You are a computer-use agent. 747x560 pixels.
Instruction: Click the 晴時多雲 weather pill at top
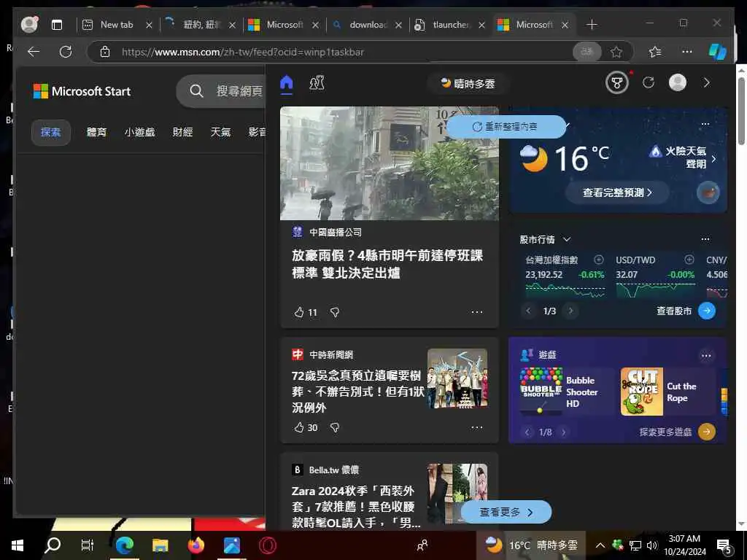(468, 84)
